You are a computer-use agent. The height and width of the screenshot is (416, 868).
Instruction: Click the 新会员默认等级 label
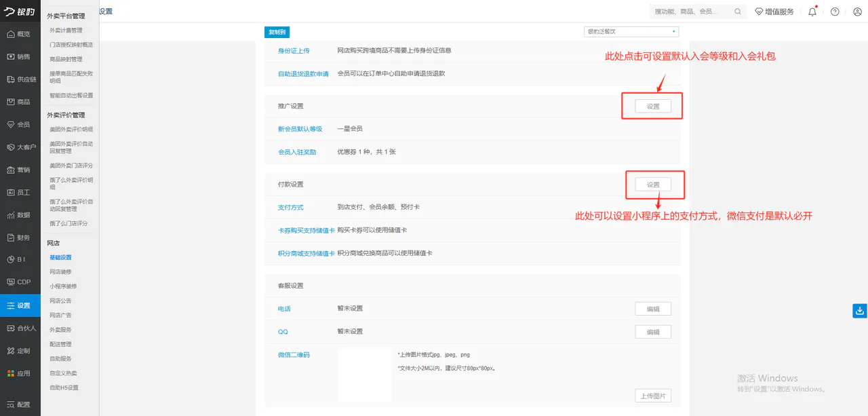pos(300,128)
